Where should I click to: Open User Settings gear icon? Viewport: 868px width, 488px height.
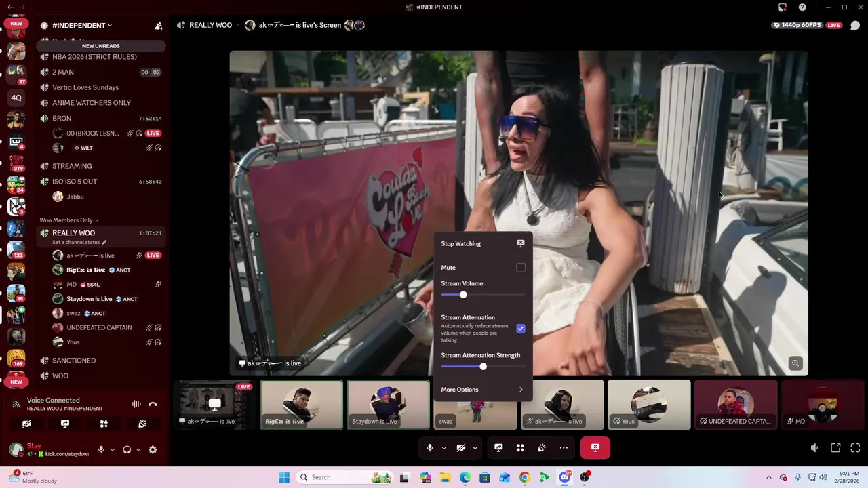click(x=153, y=449)
